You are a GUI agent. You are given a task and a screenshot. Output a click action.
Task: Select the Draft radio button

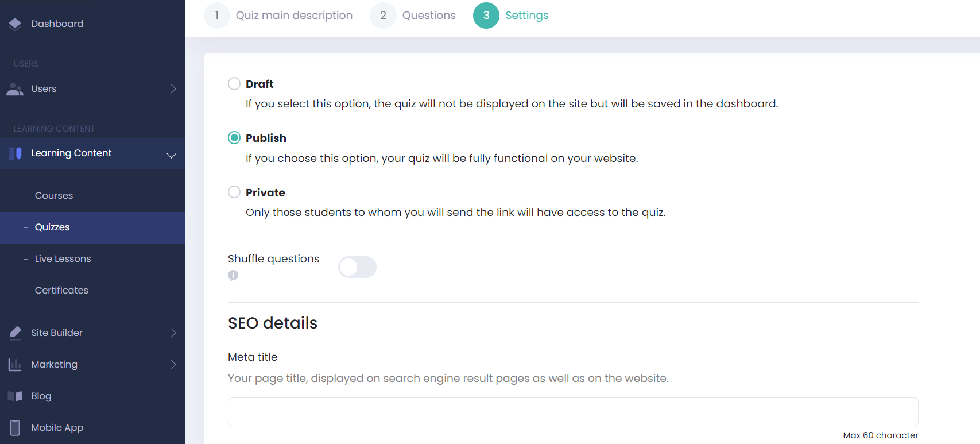(234, 84)
